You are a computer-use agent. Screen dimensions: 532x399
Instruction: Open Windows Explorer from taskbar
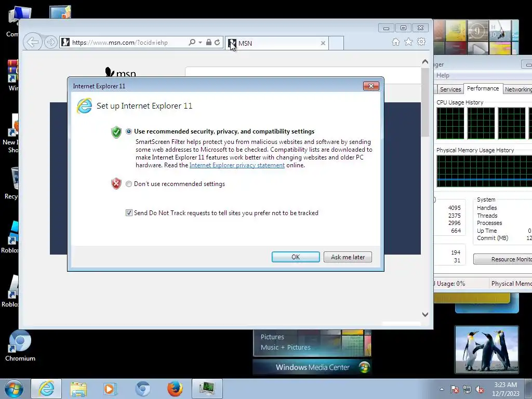[78, 389]
